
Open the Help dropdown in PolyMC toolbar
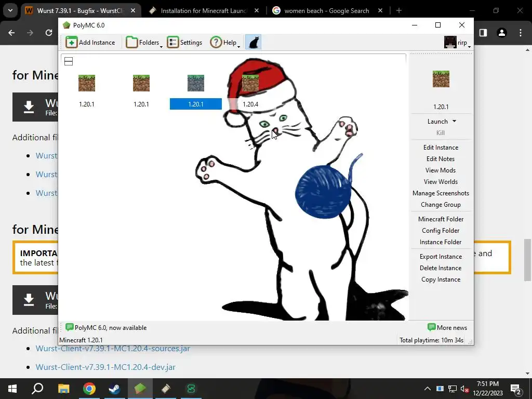click(224, 43)
